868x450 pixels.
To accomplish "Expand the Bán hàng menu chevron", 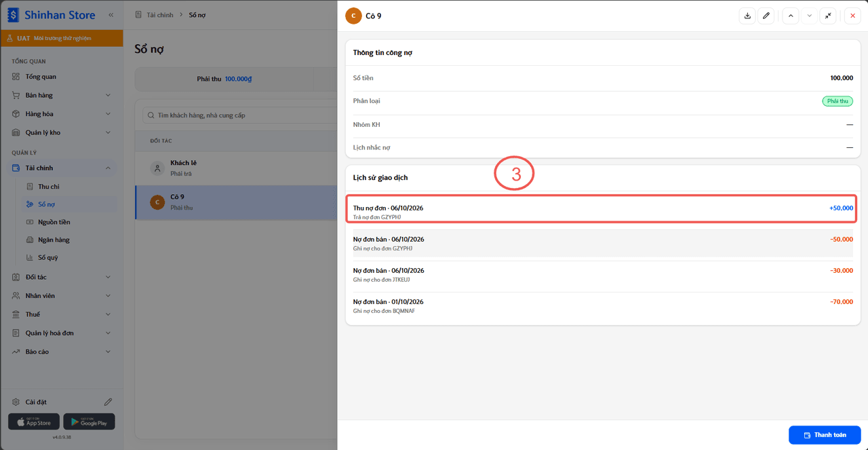I will click(108, 95).
